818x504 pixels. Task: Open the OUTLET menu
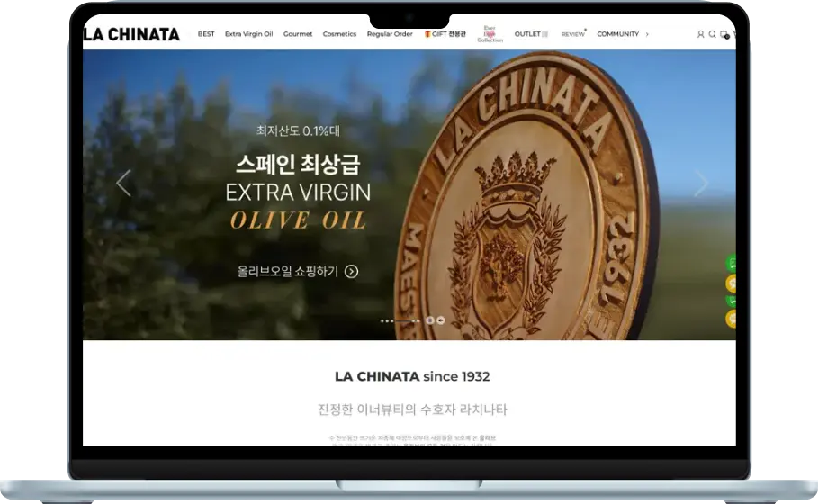click(x=531, y=34)
